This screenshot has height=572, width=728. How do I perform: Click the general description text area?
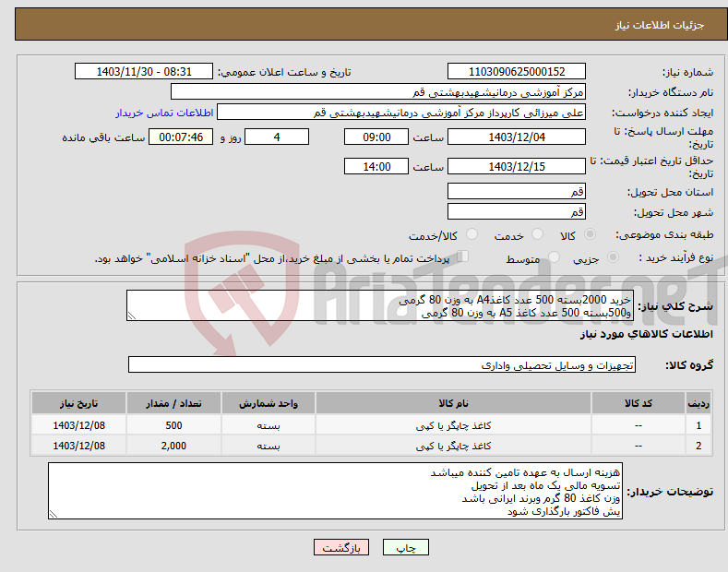[380, 305]
